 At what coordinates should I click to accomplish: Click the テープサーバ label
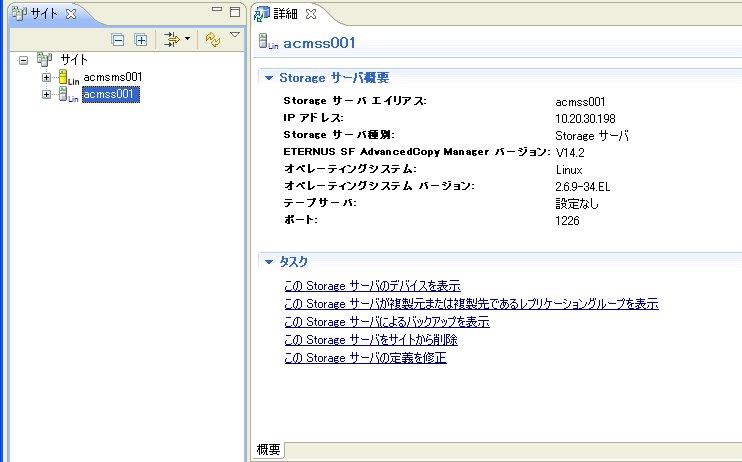tap(320, 203)
